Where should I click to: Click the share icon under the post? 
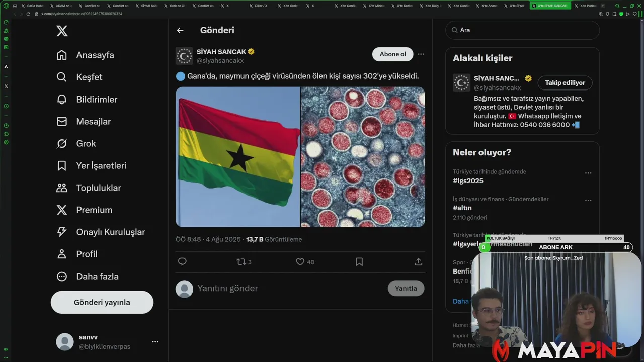418,262
